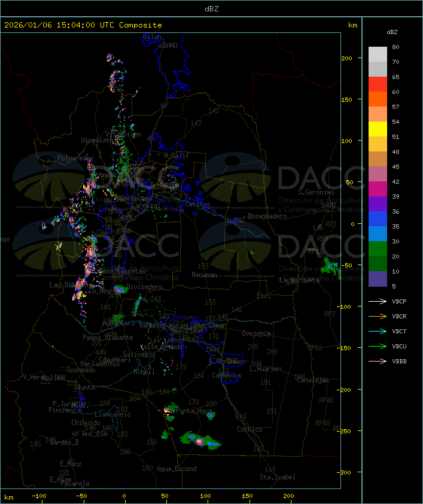Click the white VBCP arrow icon
Image resolution: width=423 pixels, height=504 pixels.
pos(378,301)
